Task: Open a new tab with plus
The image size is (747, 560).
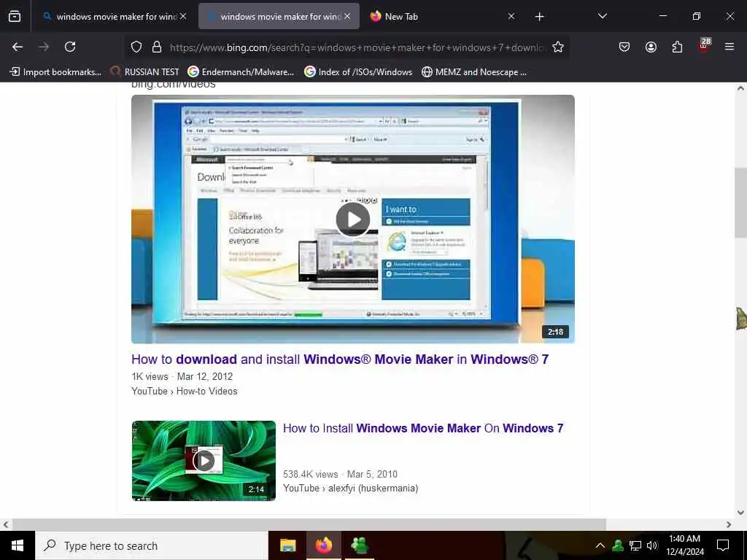Action: click(539, 17)
